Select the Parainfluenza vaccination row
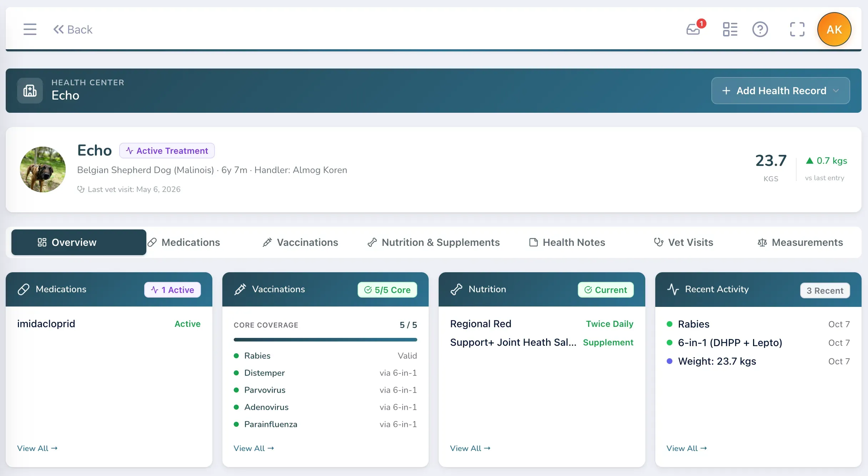The height and width of the screenshot is (476, 868). 325,424
